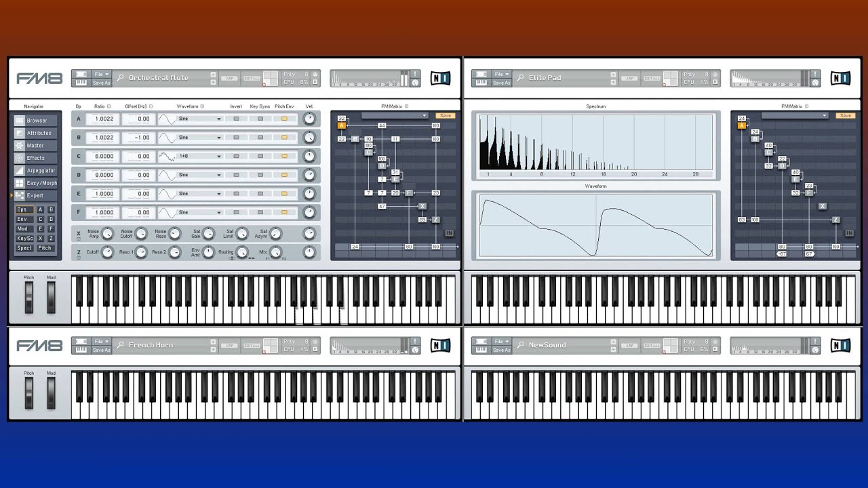The width and height of the screenshot is (868, 488).
Task: Open File menu in Orchestral flute instance
Action: coord(102,74)
